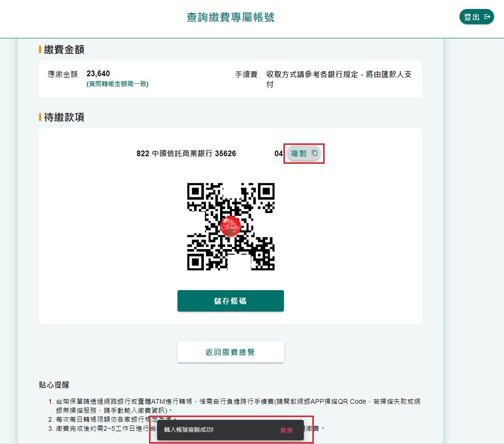Click the 繳費金額 section heading
Image resolution: width=504 pixels, height=444 pixels.
click(x=64, y=50)
